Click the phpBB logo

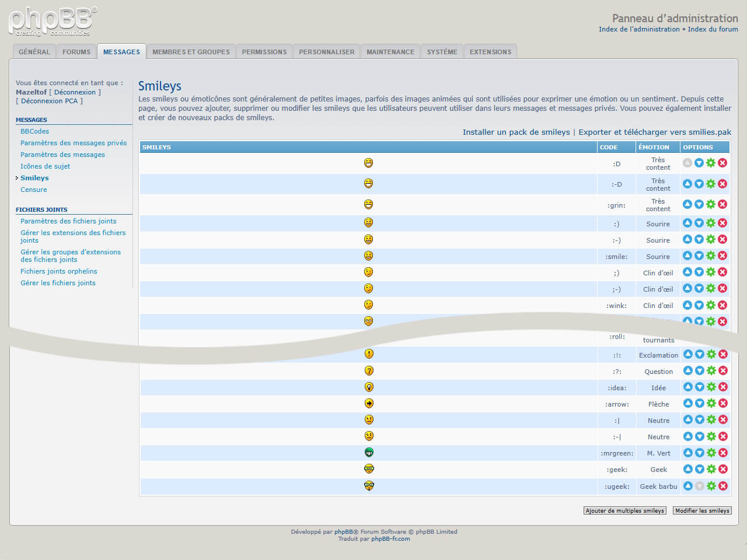(53, 22)
